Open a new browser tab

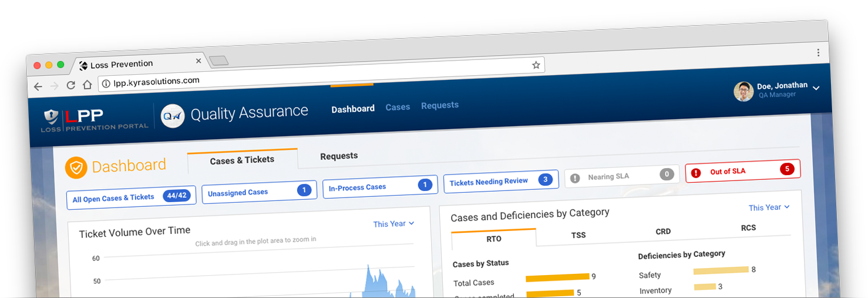click(219, 60)
